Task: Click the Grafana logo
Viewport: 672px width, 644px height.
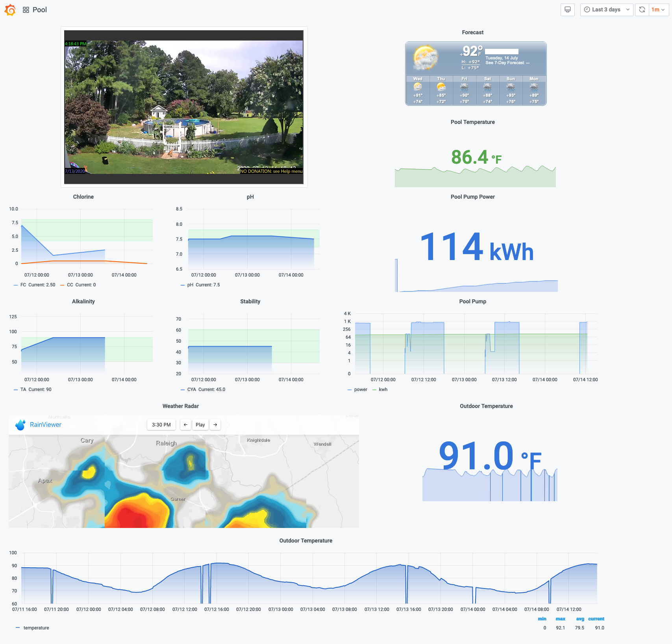Action: [x=10, y=10]
